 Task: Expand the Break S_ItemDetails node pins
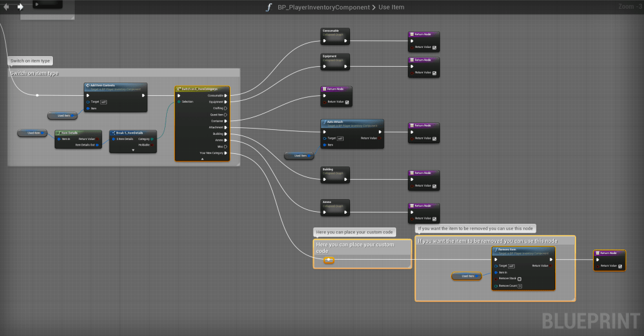133,151
